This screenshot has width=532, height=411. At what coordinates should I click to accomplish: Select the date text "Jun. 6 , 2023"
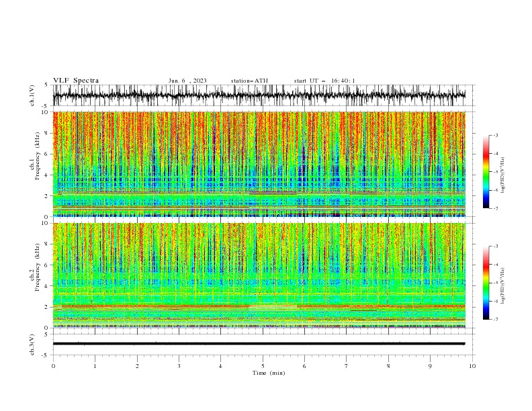pyautogui.click(x=187, y=81)
